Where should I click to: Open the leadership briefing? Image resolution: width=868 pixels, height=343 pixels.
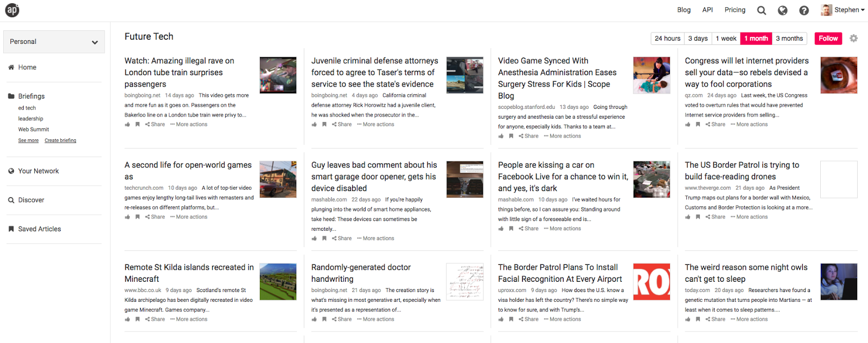coord(30,119)
